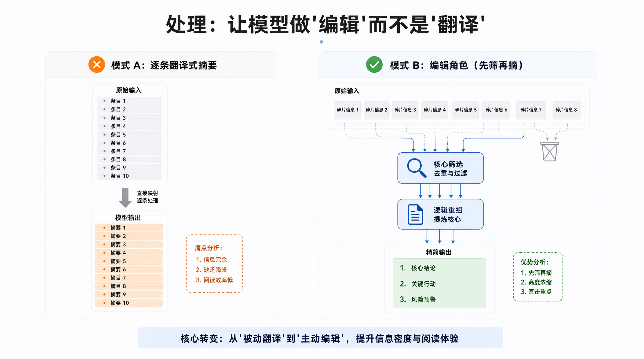Click the 条目 9 row

click(129, 168)
